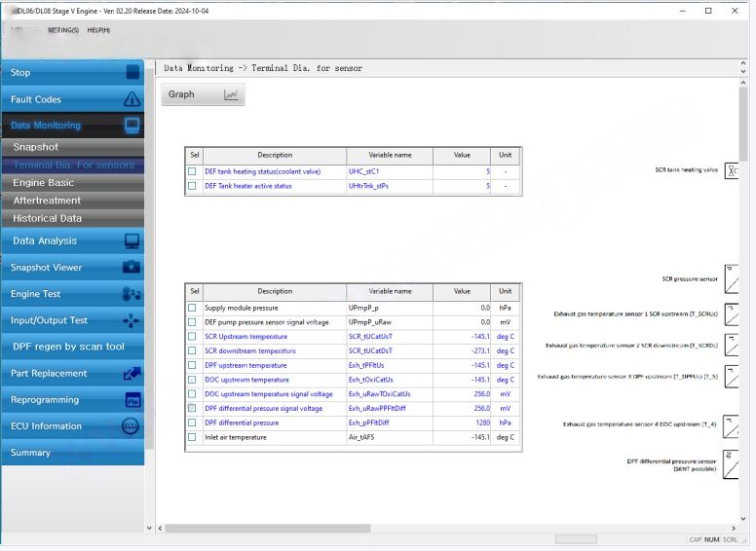The height and width of the screenshot is (551, 756).
Task: Open the Engine Basic submenu item
Action: pos(43,183)
